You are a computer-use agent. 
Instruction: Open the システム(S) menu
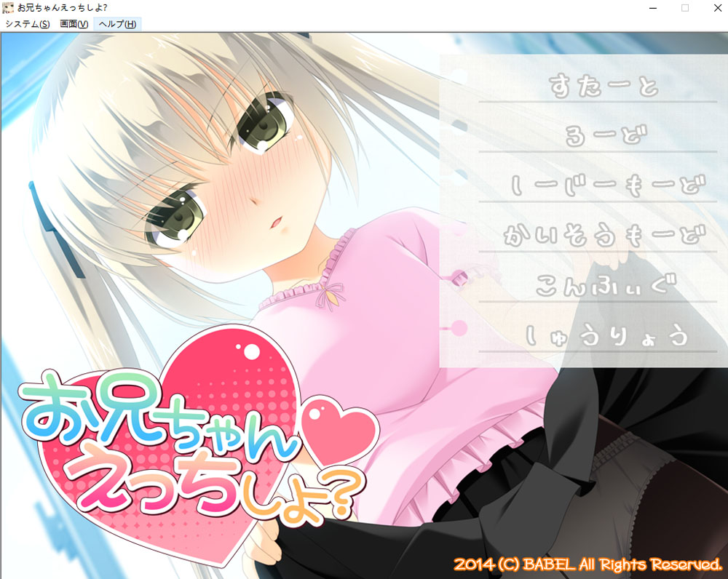click(x=28, y=24)
